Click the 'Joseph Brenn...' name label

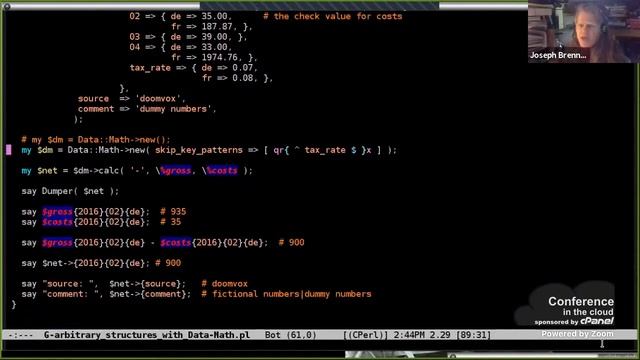coord(558,55)
